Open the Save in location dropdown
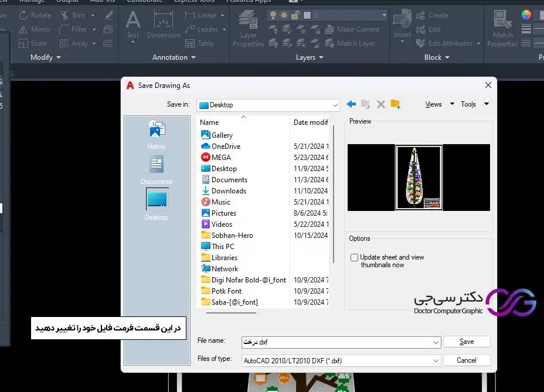The height and width of the screenshot is (392, 544). [x=335, y=105]
